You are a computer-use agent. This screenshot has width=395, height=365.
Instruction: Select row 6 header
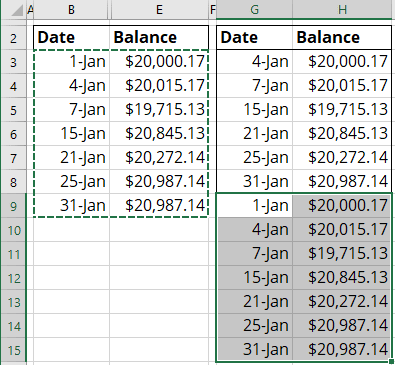tap(13, 134)
